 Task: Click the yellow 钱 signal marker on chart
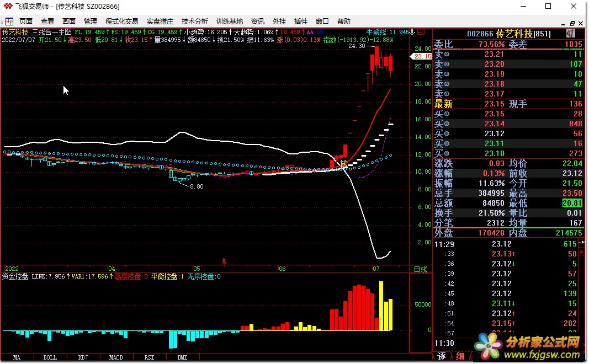coord(343,163)
